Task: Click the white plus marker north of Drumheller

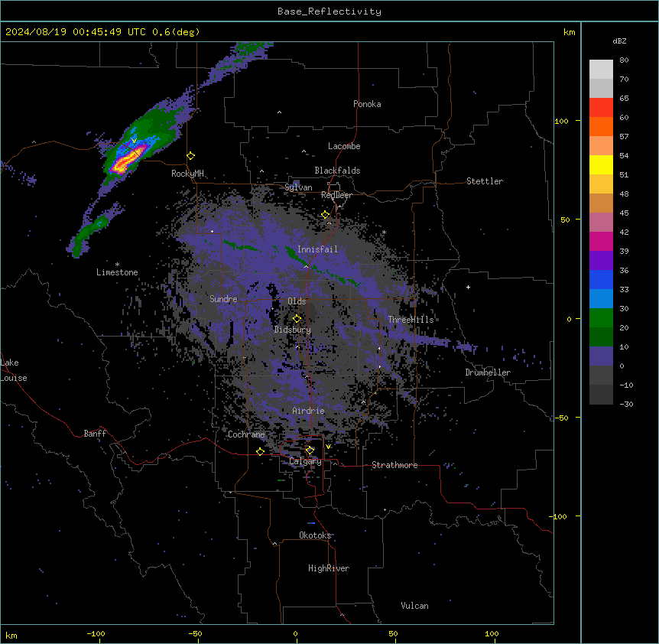Action: 468,287
